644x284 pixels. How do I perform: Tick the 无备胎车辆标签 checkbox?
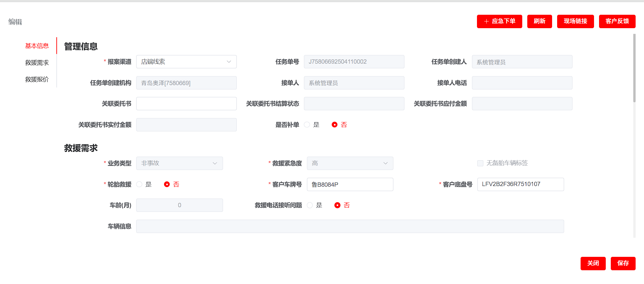pyautogui.click(x=480, y=163)
